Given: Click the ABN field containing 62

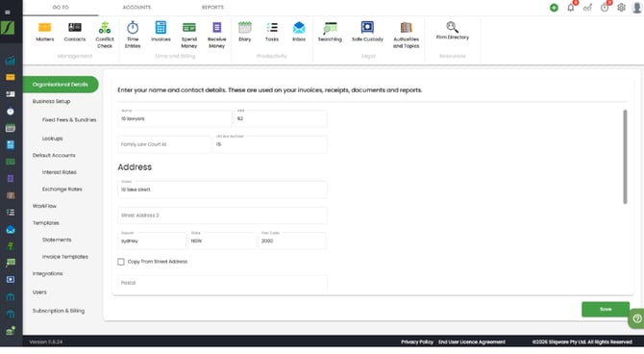Looking at the screenshot, I should click(x=281, y=118).
